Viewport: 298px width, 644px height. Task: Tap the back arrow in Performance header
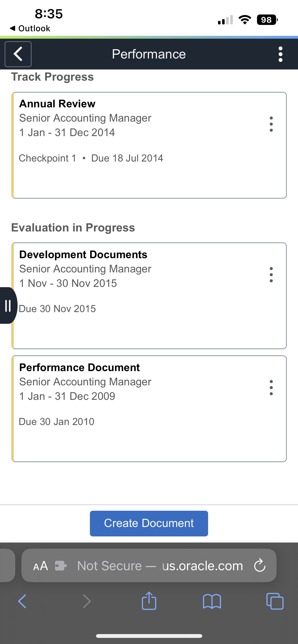pos(18,54)
